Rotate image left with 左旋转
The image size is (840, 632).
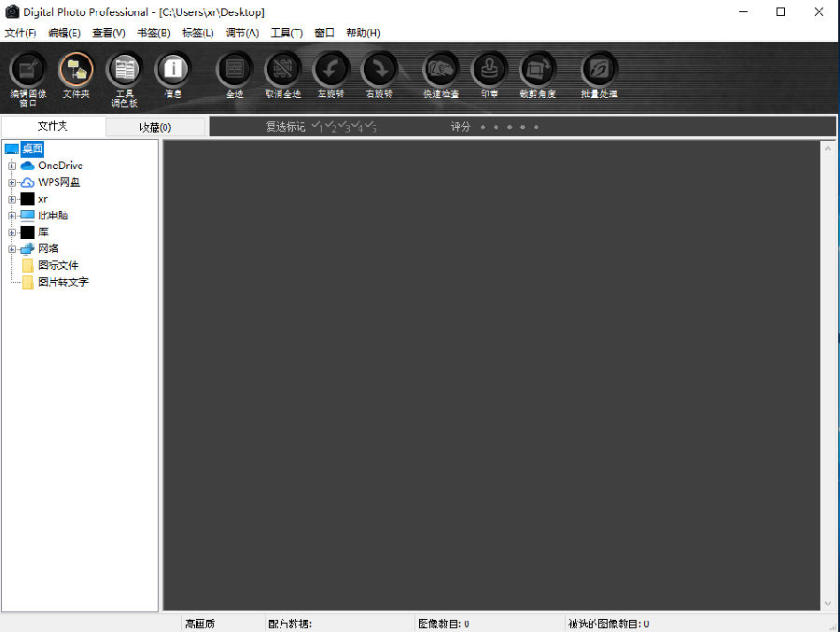coord(330,70)
